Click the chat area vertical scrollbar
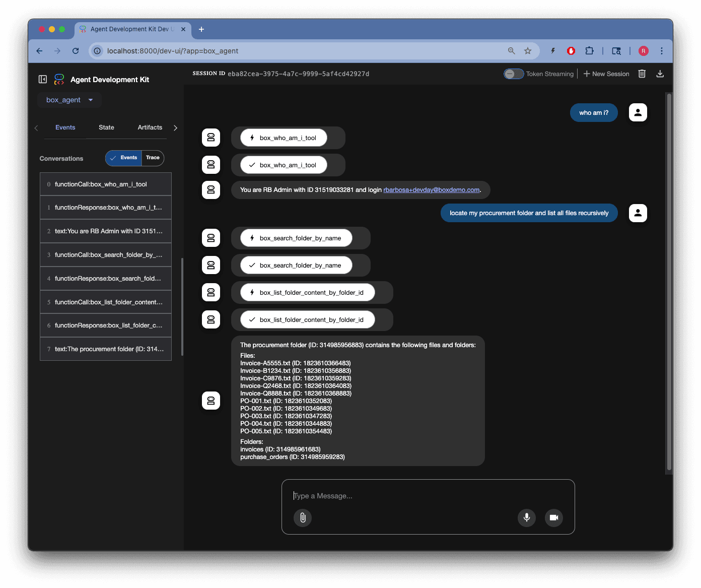This screenshot has height=588, width=701. point(669,282)
